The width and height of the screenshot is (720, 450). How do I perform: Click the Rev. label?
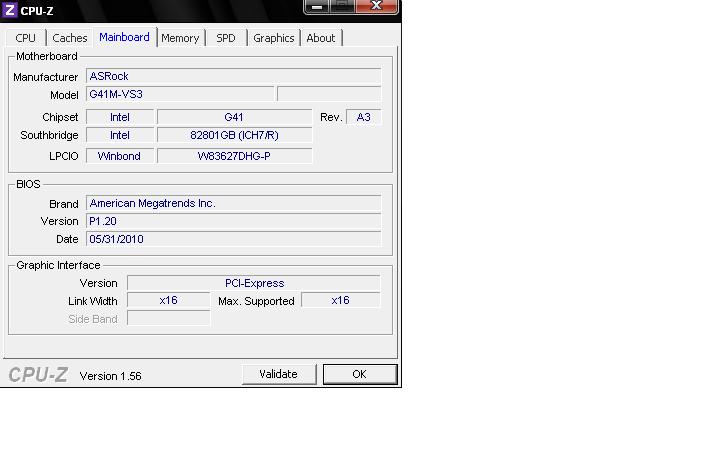(x=331, y=117)
